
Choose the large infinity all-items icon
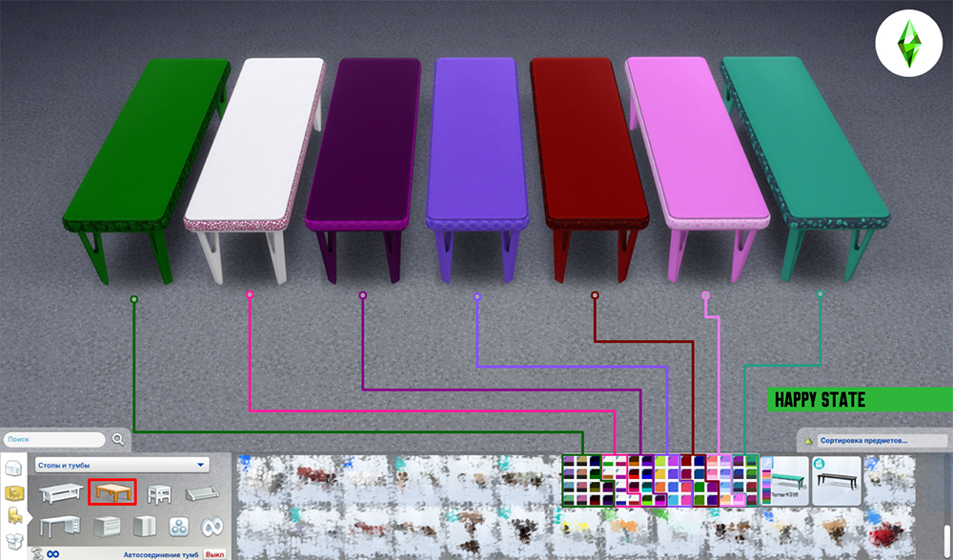click(212, 528)
